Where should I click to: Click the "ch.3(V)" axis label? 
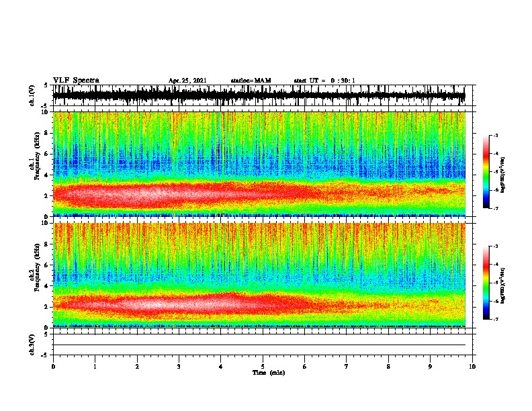(32, 345)
